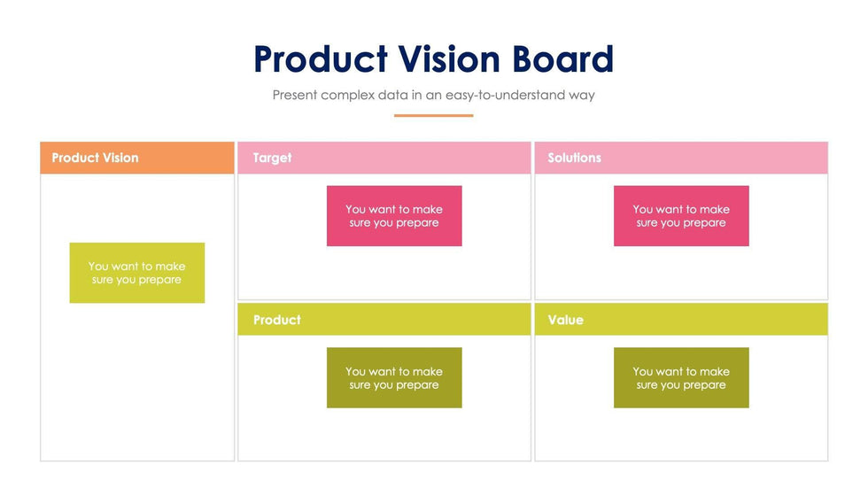Click blank space below the Product Vision note

coord(137,381)
